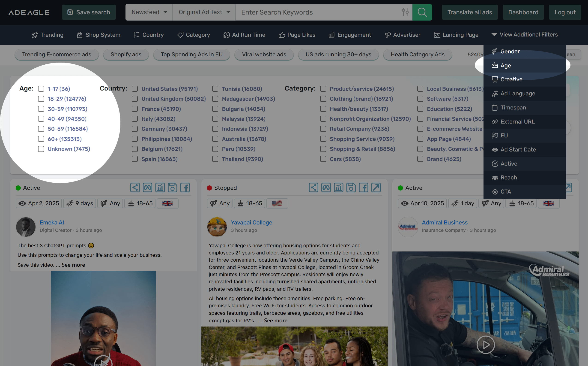
Task: Apply the Shopify ads preset
Action: coord(126,54)
